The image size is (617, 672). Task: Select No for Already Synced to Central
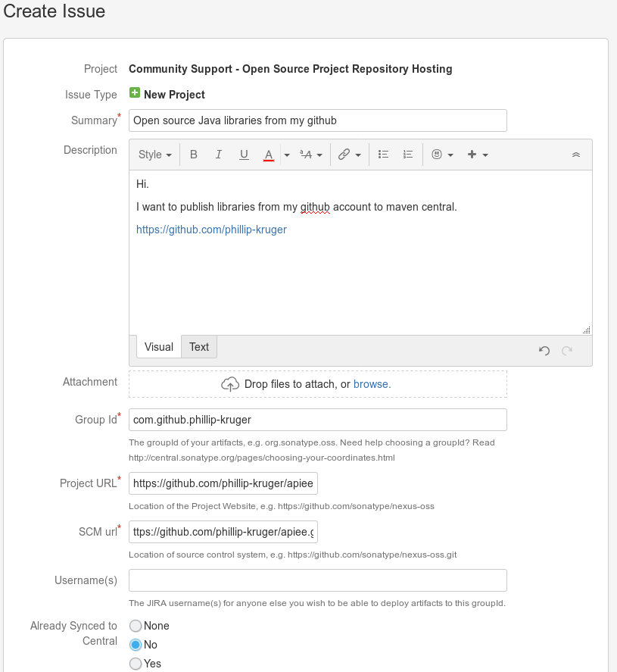tap(136, 645)
